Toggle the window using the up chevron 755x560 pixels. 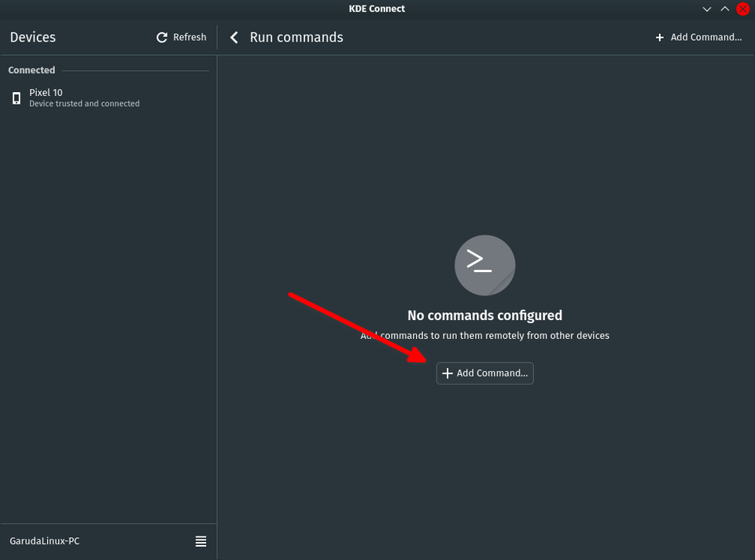pyautogui.click(x=725, y=9)
